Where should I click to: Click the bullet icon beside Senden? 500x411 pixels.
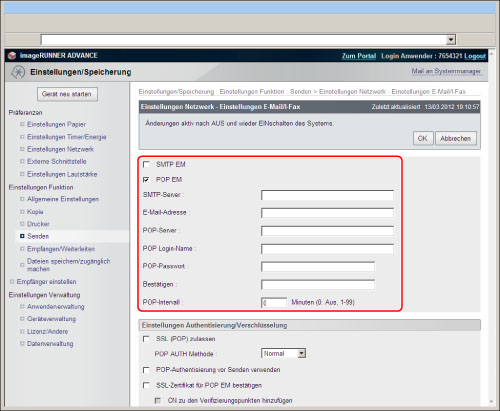[22, 236]
